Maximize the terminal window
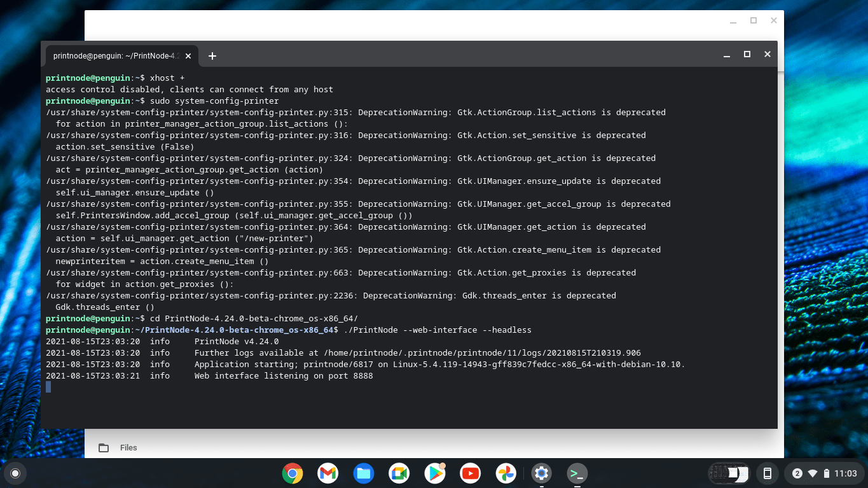Image resolution: width=868 pixels, height=488 pixels. [747, 55]
